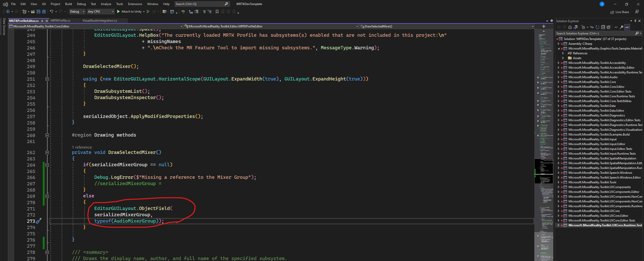This screenshot has height=261, width=644.
Task: Click the Find in Files toolbar icon
Action: click(165, 12)
